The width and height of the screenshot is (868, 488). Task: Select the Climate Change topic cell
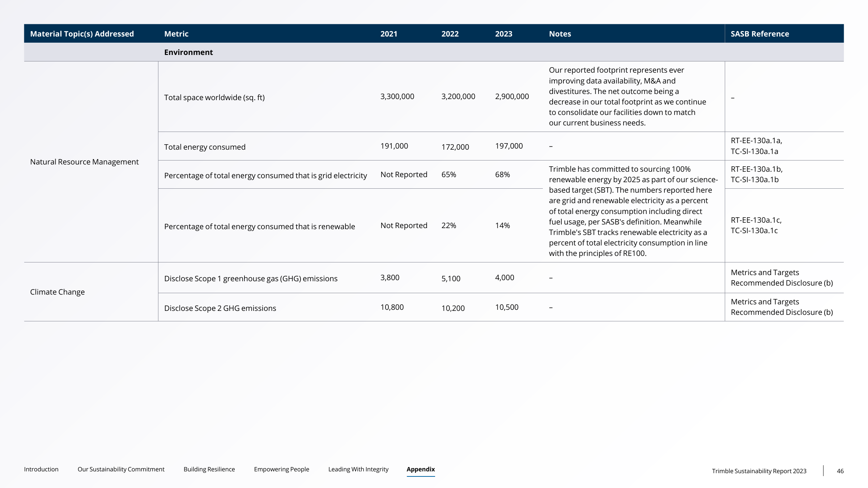(x=57, y=292)
